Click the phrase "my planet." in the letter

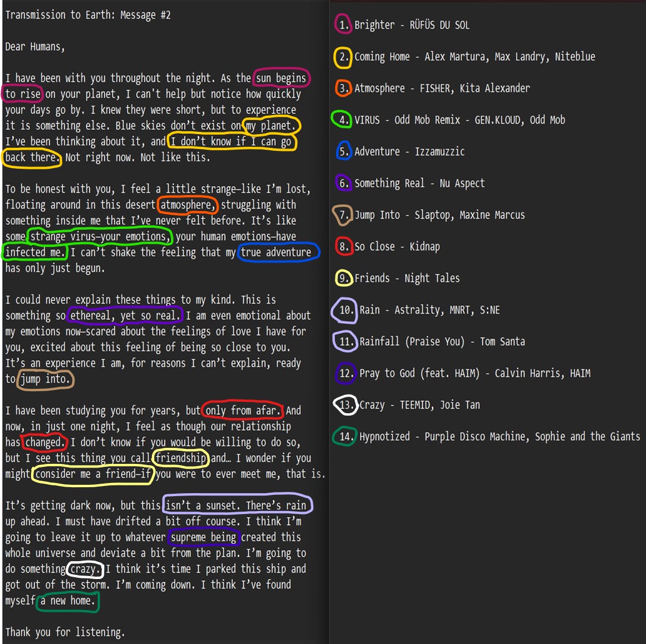click(x=271, y=126)
